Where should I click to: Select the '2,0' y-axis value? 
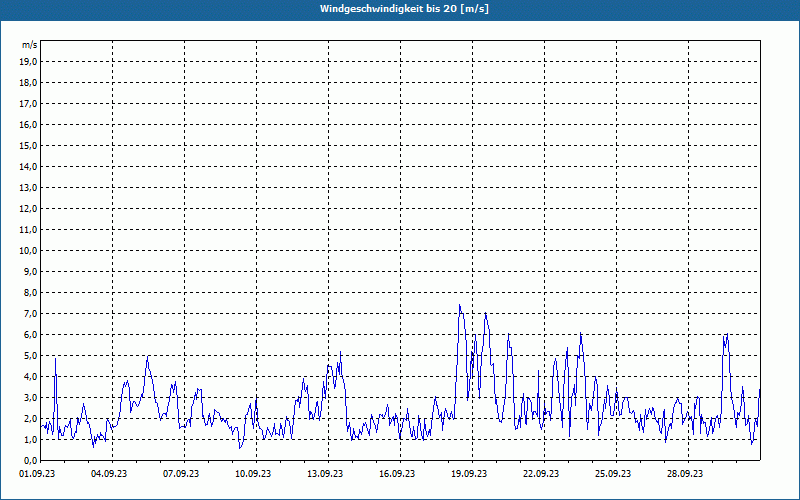30,418
